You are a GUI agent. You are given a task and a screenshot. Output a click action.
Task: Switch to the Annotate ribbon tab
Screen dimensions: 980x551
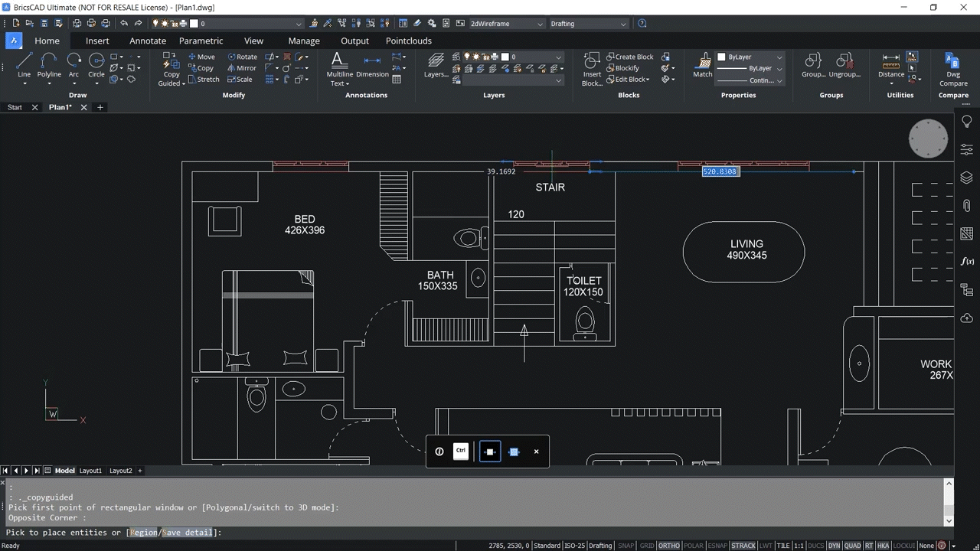[147, 41]
